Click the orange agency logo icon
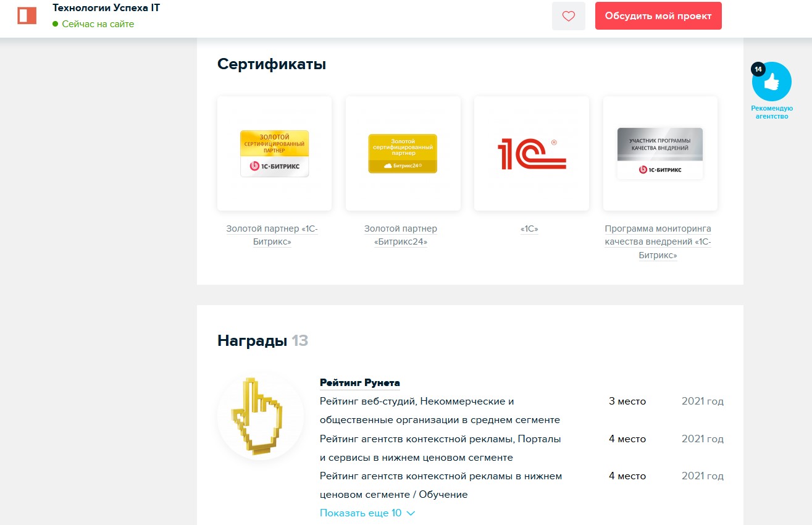 tap(27, 16)
